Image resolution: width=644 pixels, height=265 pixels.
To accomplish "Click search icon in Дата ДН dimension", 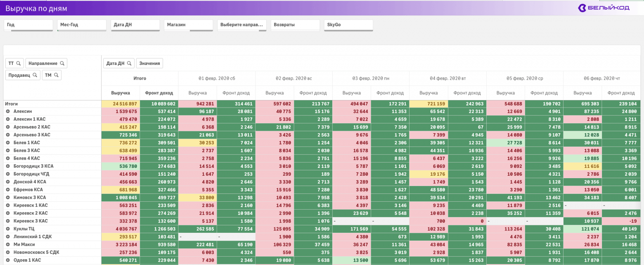I will click(x=129, y=63).
